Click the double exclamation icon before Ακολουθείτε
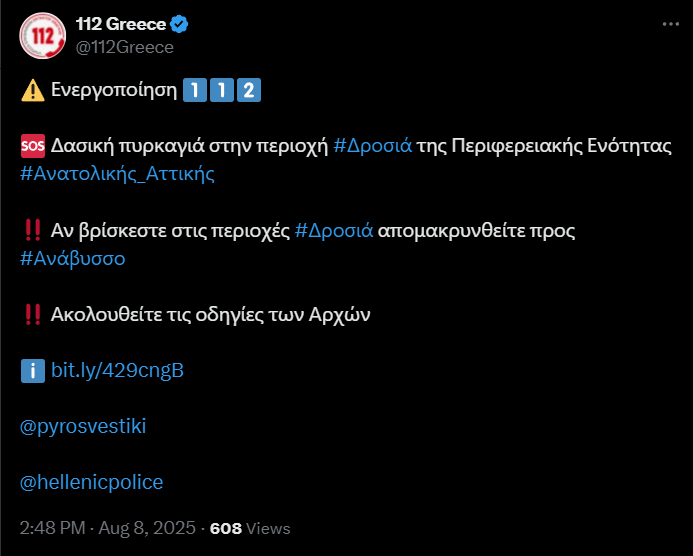 (31, 315)
